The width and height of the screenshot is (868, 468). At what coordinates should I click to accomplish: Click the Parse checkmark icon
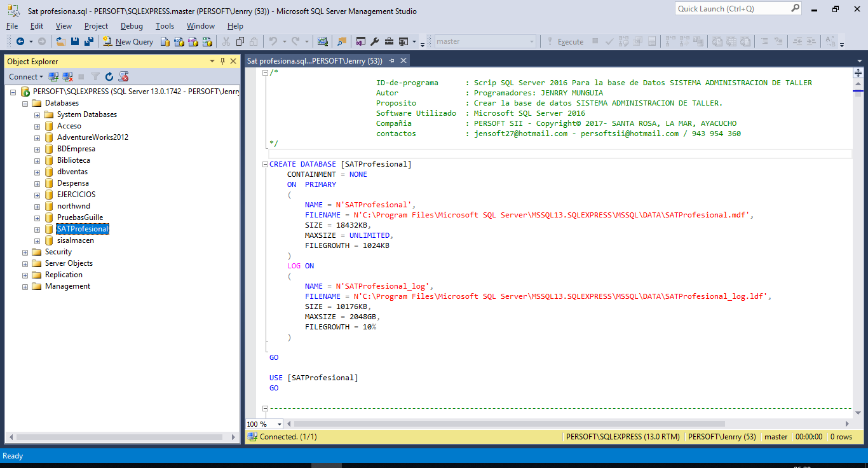click(x=609, y=41)
